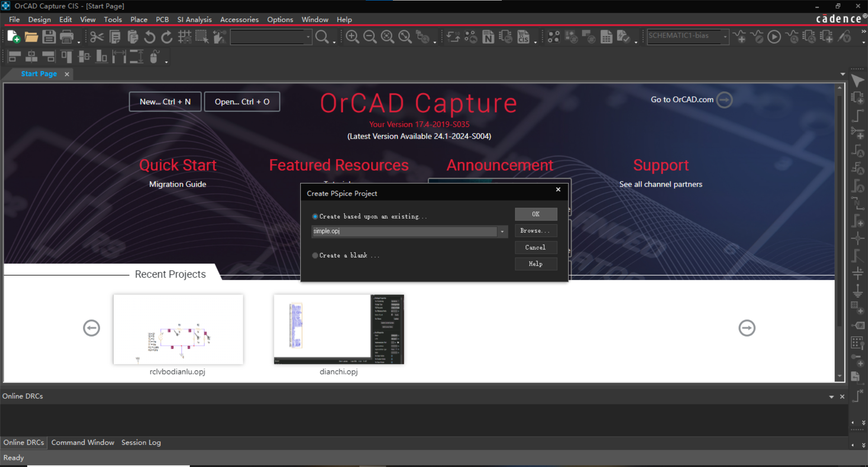
Task: Click the Align bottom toolbar icon
Action: click(102, 56)
